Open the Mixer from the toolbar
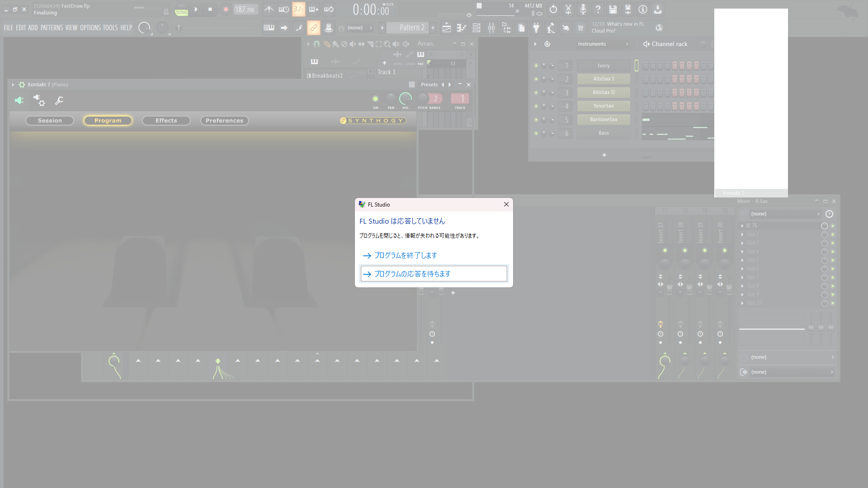The height and width of the screenshot is (488, 868). coord(491,28)
